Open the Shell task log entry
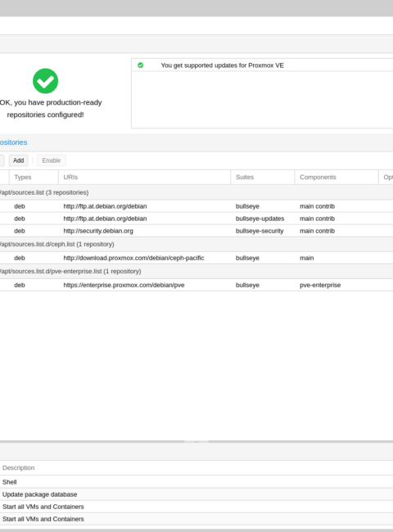The image size is (393, 532). [x=196, y=482]
